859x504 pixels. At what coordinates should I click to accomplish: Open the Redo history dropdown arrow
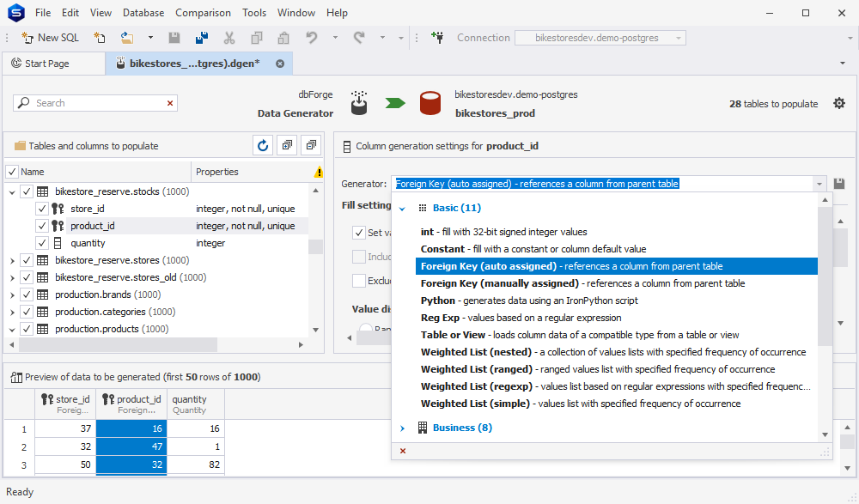[382, 38]
